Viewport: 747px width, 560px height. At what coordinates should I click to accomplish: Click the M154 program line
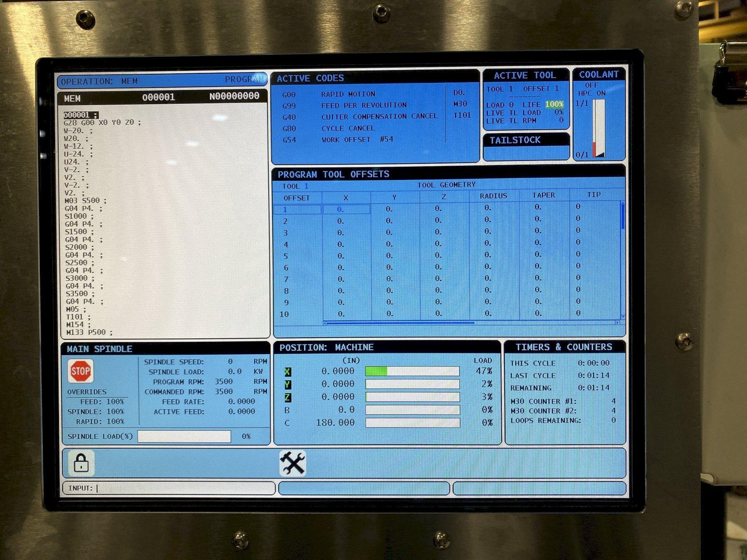[x=78, y=325]
